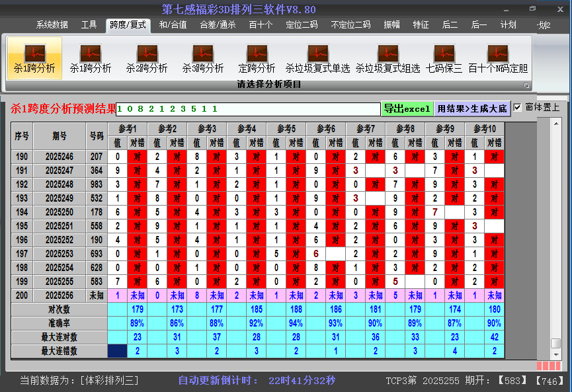
Task: Click the 参考1 column header
Action: 128,128
